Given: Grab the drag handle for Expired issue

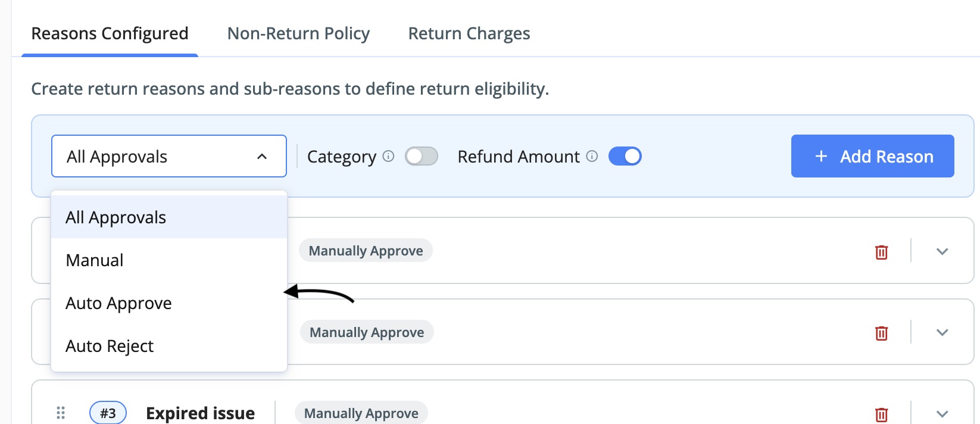Looking at the screenshot, I should [61, 413].
